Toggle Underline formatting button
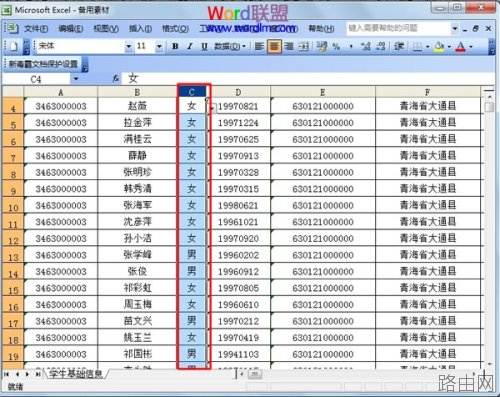The image size is (500, 397). (x=204, y=46)
